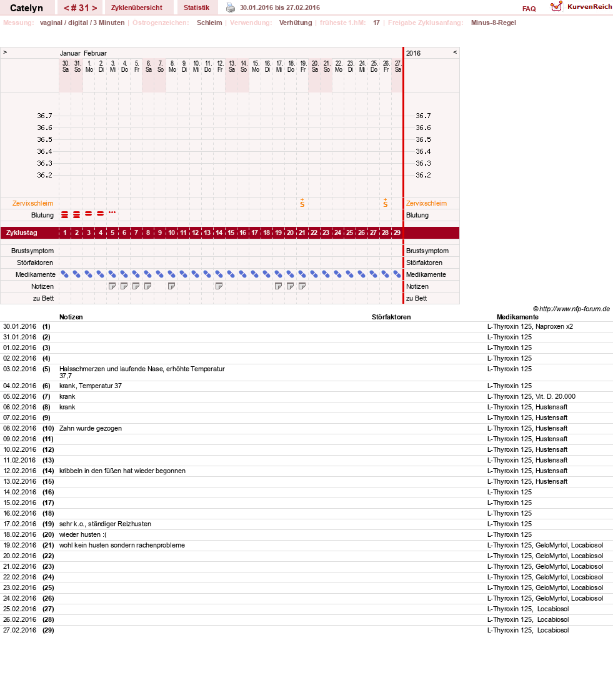Image resolution: width=613 pixels, height=700 pixels.
Task: Click medication 'L-Thyroxin 125, Vit. D. 20.000'
Action: point(531,396)
